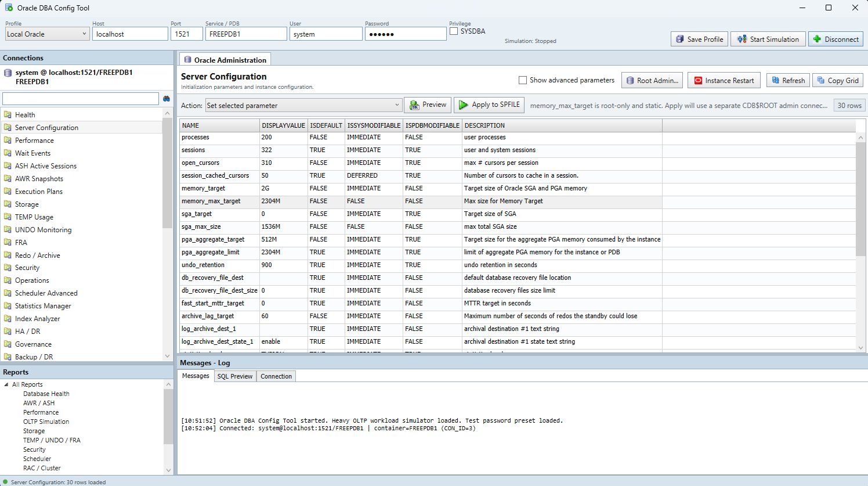This screenshot has width=868, height=486.
Task: Click the Health folder icon
Action: point(8,114)
